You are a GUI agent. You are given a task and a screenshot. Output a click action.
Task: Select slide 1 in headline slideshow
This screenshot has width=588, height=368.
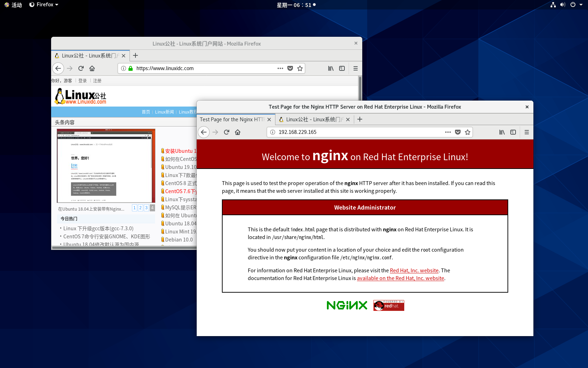[x=134, y=208]
